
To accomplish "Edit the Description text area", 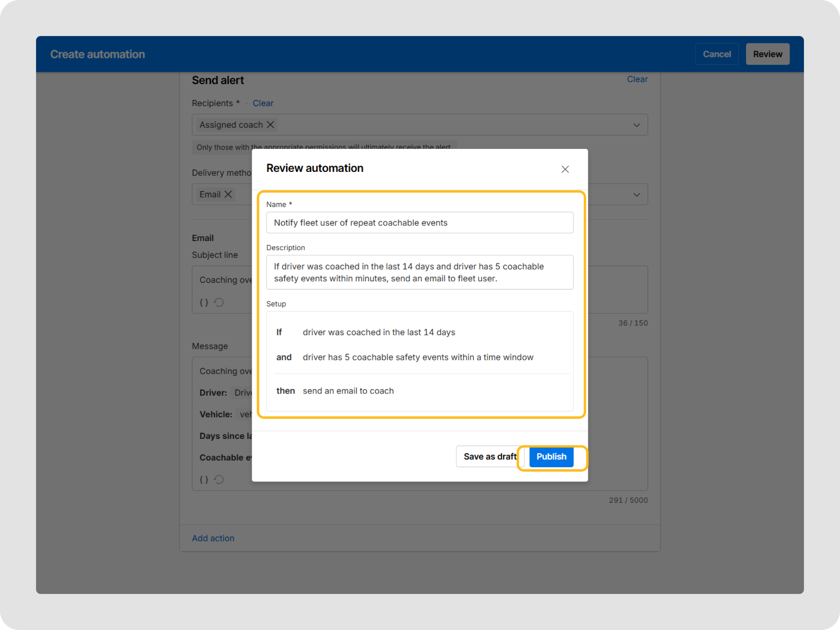I will 419,272.
